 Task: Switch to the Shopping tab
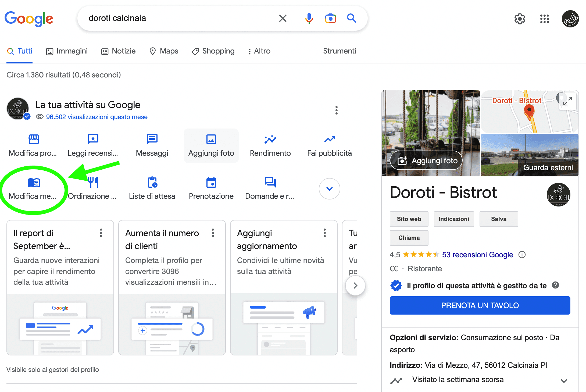(213, 51)
